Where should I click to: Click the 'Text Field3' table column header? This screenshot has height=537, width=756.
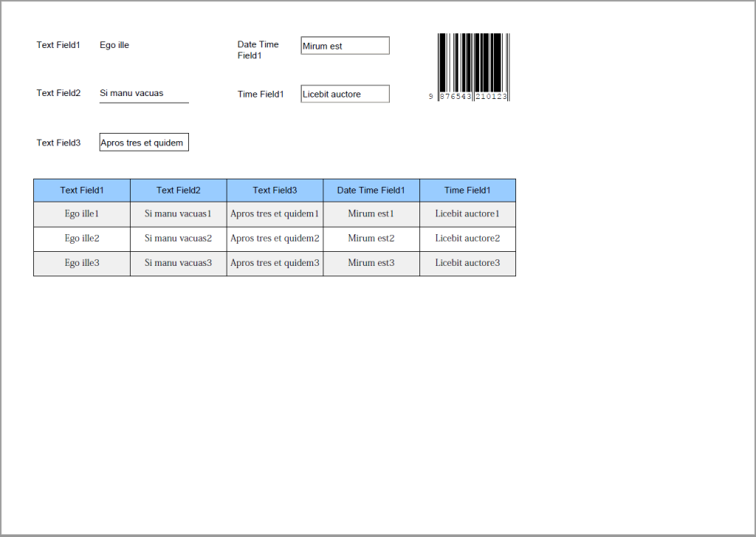point(275,190)
